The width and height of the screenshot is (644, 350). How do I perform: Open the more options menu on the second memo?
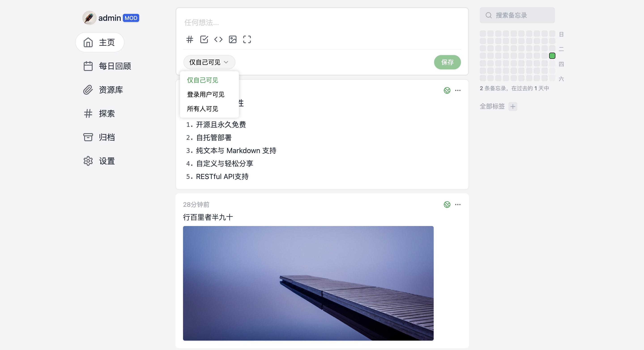click(458, 204)
